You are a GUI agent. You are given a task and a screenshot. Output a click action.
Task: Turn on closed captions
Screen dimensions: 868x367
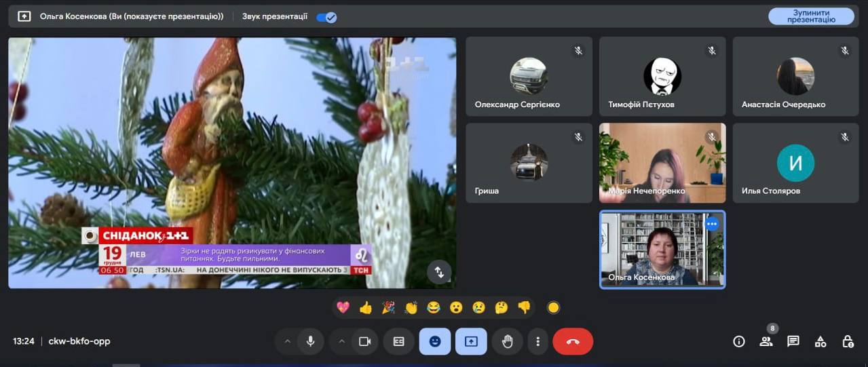(398, 341)
